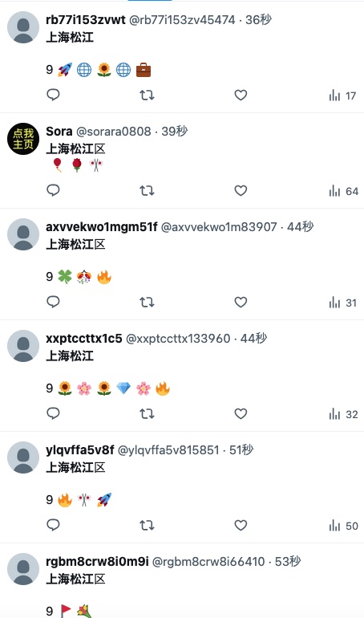Open xxptccttx1c5 default avatar

pos(23,346)
